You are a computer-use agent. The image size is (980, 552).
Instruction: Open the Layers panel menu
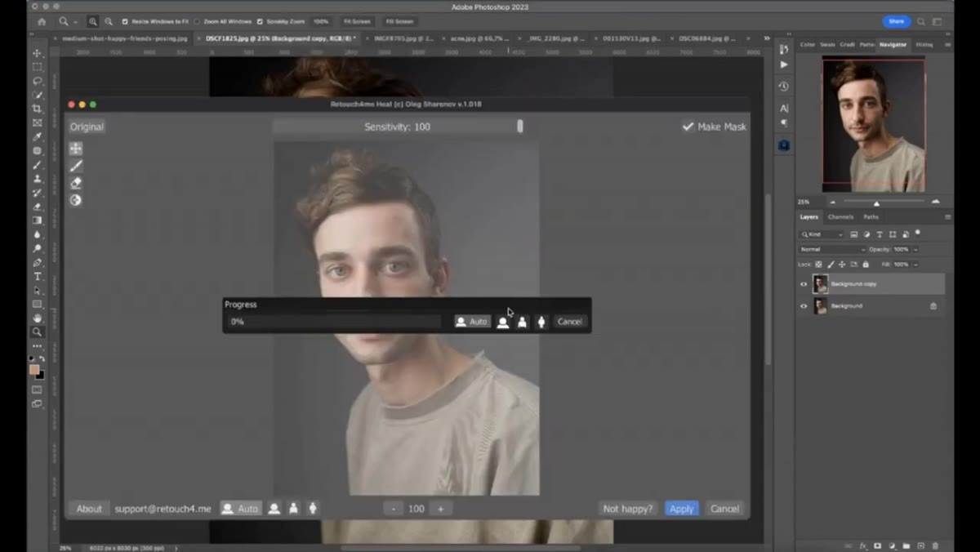pos(947,217)
